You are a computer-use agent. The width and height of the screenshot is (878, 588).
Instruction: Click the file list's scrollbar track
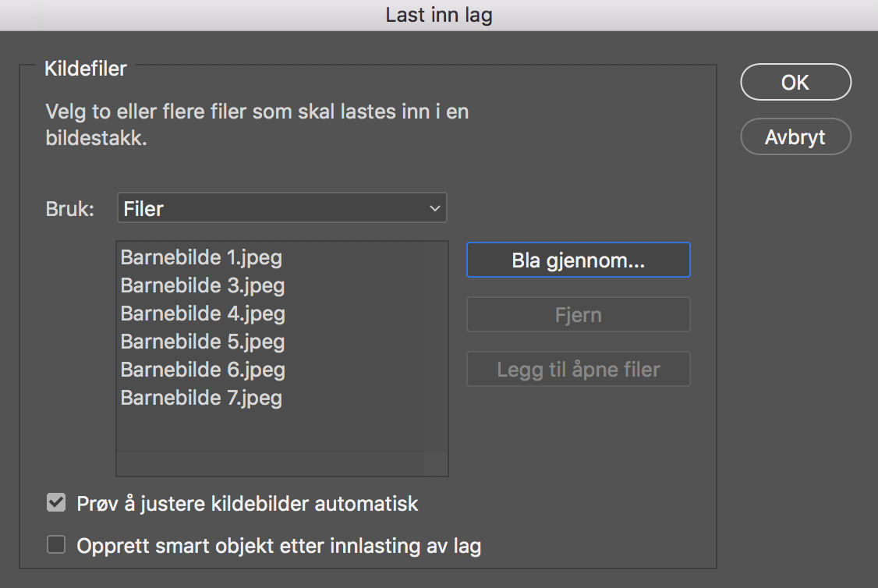pos(435,351)
